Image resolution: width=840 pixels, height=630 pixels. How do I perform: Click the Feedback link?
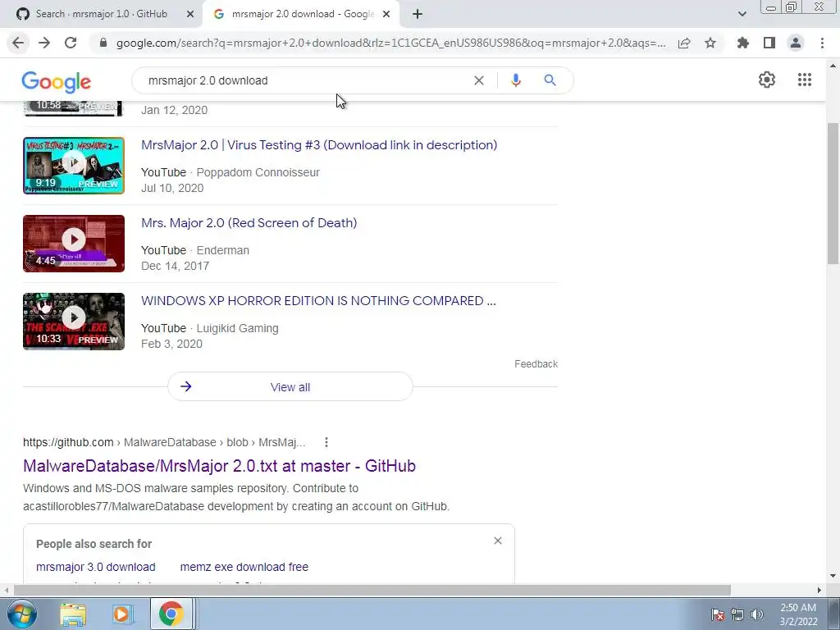point(536,363)
